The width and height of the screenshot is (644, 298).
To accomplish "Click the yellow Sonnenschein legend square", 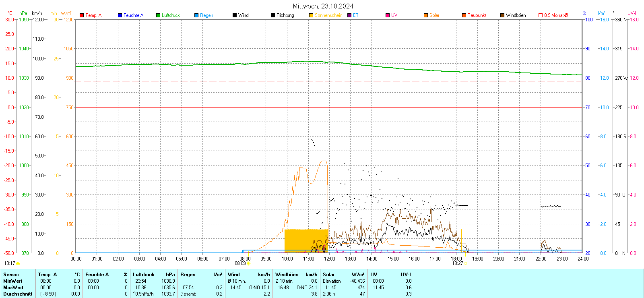I will (311, 15).
